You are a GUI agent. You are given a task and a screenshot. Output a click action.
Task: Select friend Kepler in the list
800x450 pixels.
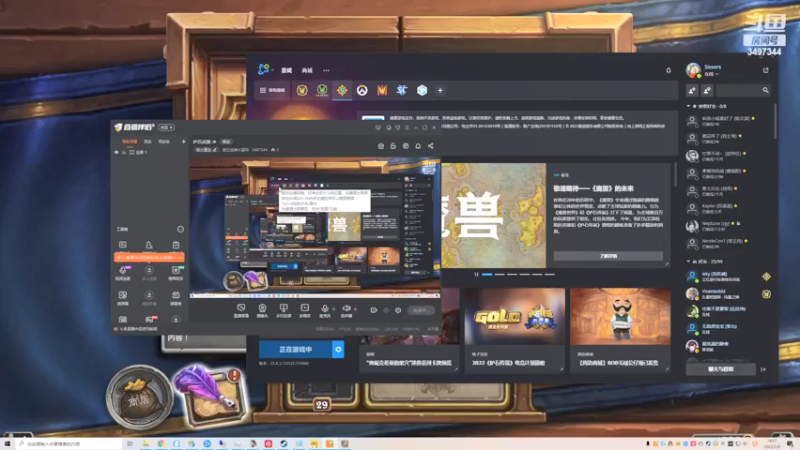point(728,208)
